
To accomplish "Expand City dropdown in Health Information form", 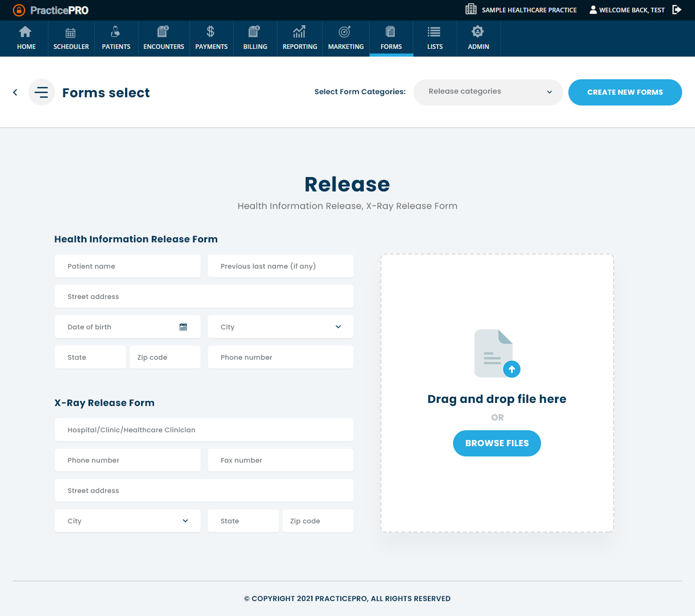I will coord(338,327).
